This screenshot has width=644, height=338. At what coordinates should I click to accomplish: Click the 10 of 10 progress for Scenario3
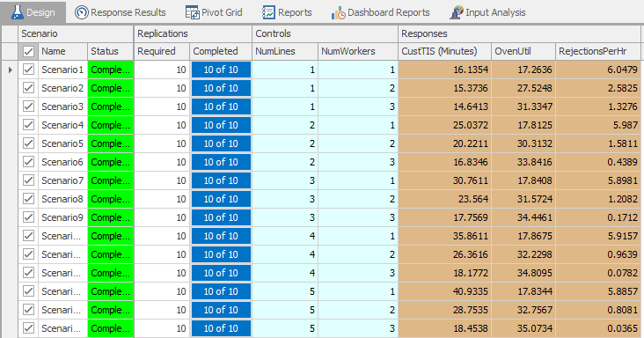(221, 107)
